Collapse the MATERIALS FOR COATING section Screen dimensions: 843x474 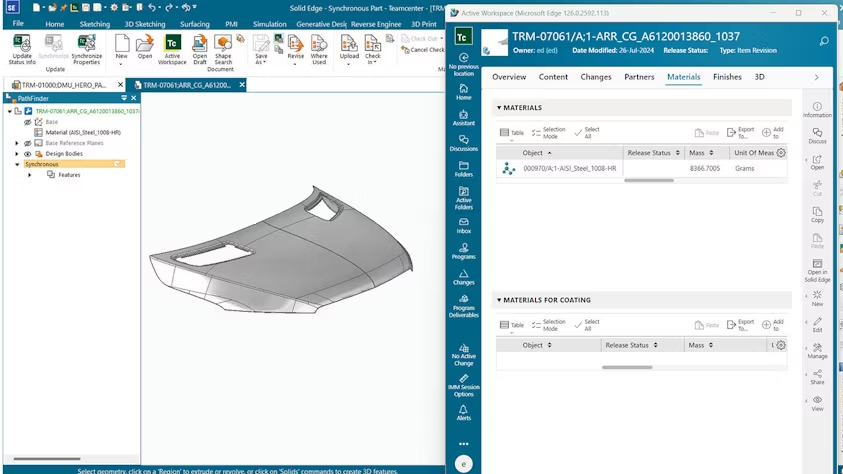(499, 300)
